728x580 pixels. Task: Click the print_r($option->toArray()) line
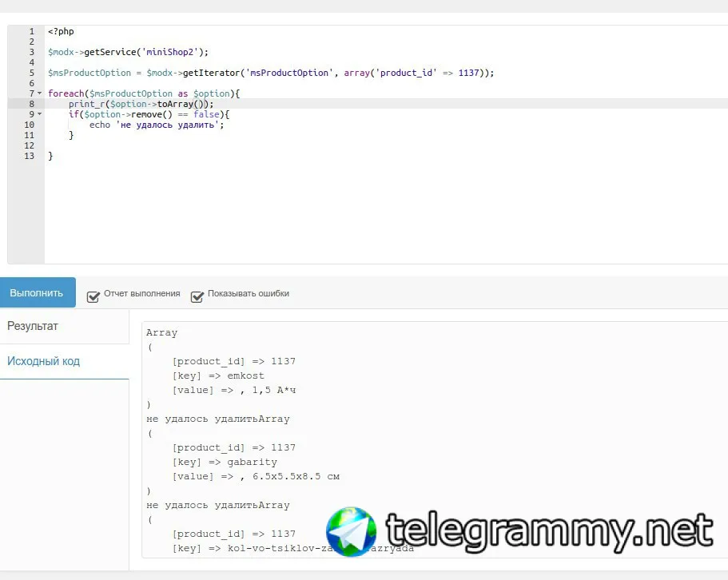[x=141, y=104]
